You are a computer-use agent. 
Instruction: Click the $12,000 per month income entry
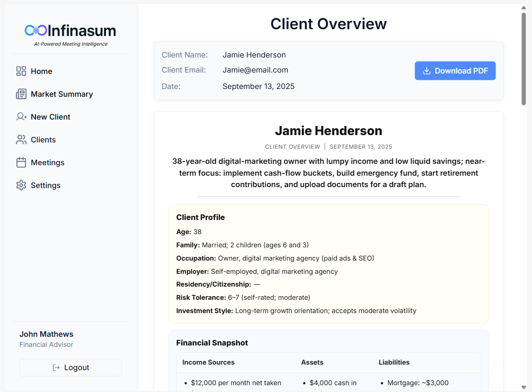(x=236, y=383)
